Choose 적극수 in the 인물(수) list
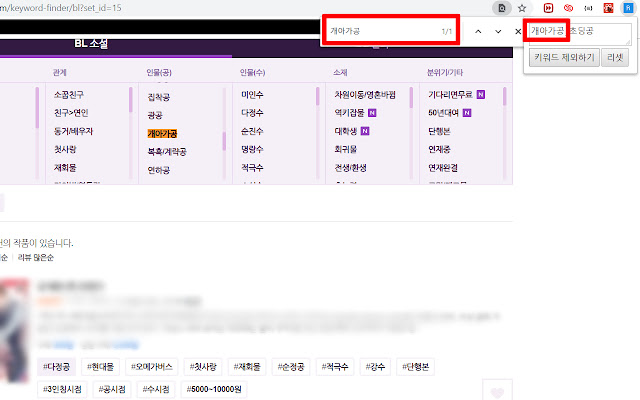 tap(252, 168)
